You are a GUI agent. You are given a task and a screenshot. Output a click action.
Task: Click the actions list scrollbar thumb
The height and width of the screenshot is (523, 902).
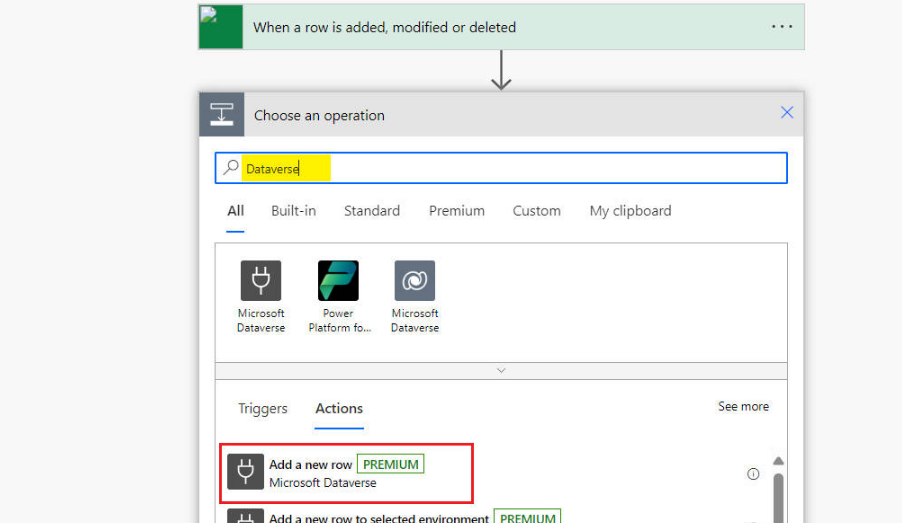click(778, 498)
